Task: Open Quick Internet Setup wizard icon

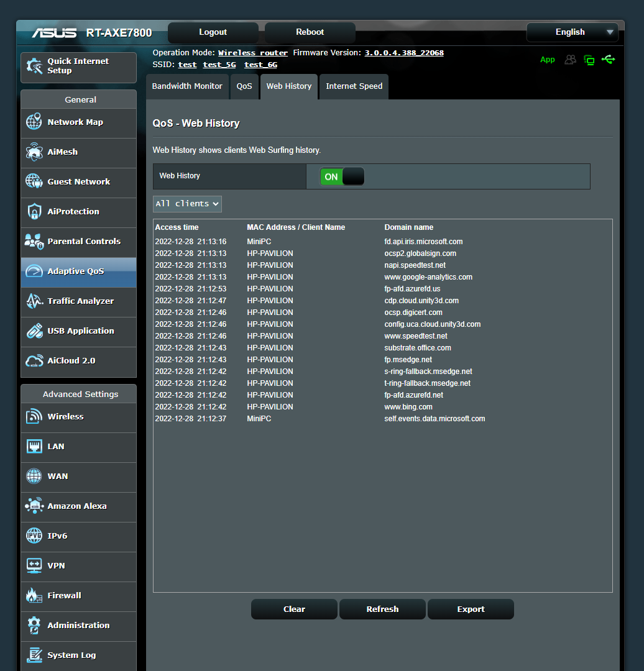Action: [34, 66]
